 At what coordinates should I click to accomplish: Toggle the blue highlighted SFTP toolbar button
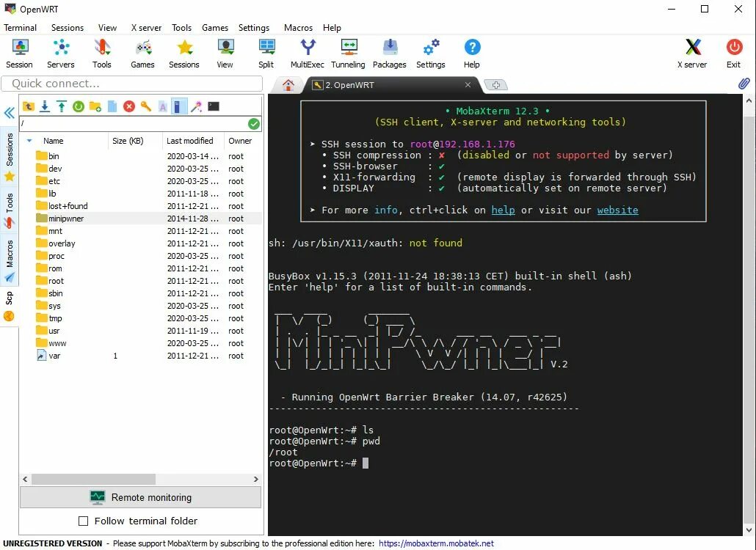(179, 106)
